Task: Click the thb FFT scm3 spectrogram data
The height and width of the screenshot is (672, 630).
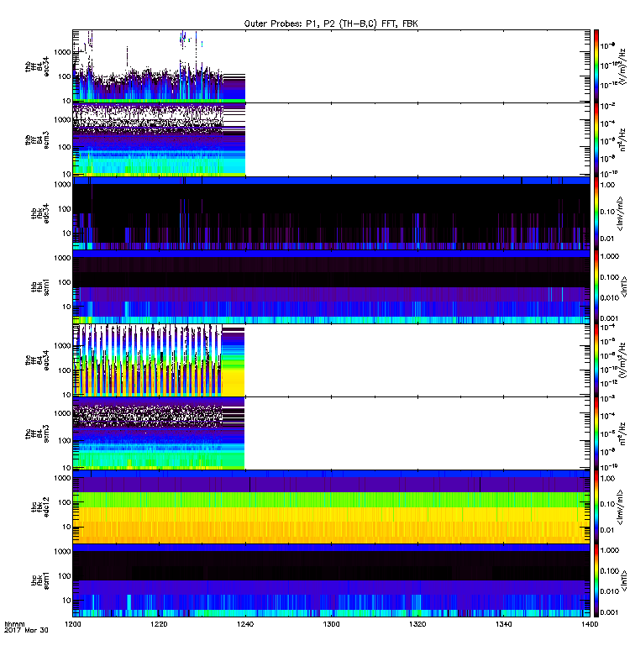Action: (159, 139)
